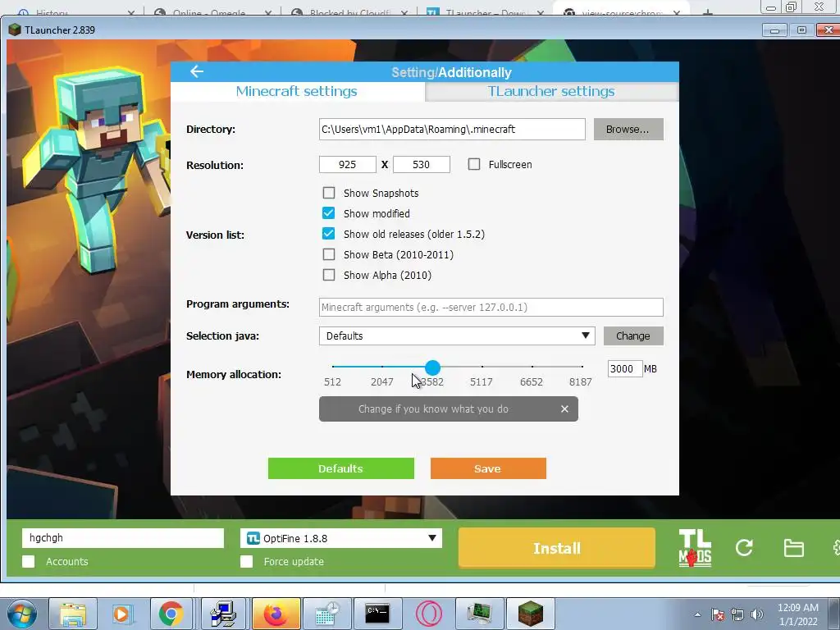Image resolution: width=840 pixels, height=630 pixels.
Task: Tick the Accounts checkbox
Action: (29, 561)
